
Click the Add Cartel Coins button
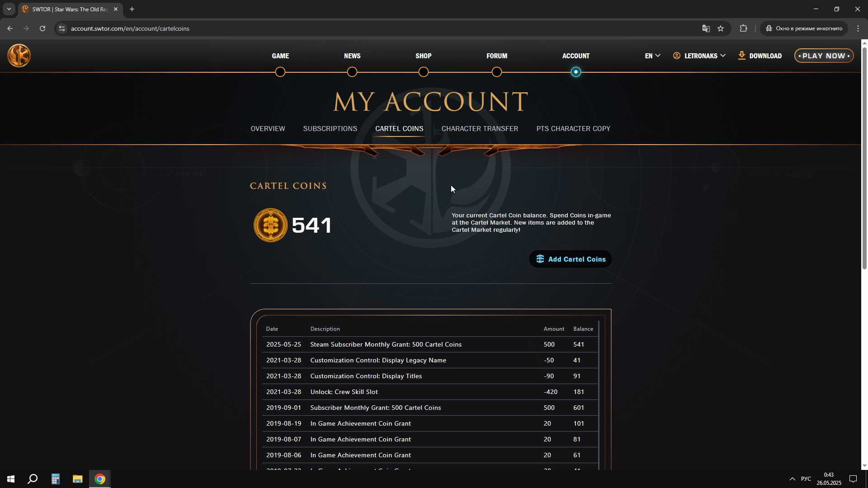pos(571,259)
